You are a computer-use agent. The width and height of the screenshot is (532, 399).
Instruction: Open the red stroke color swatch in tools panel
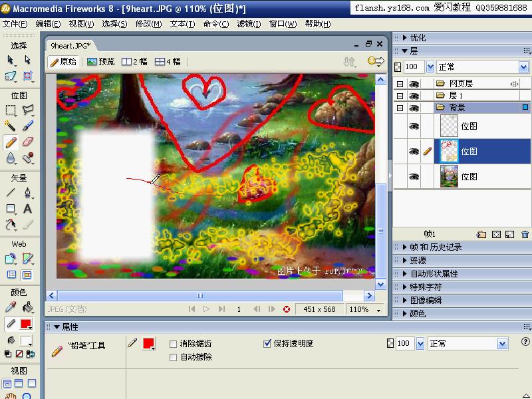point(26,324)
